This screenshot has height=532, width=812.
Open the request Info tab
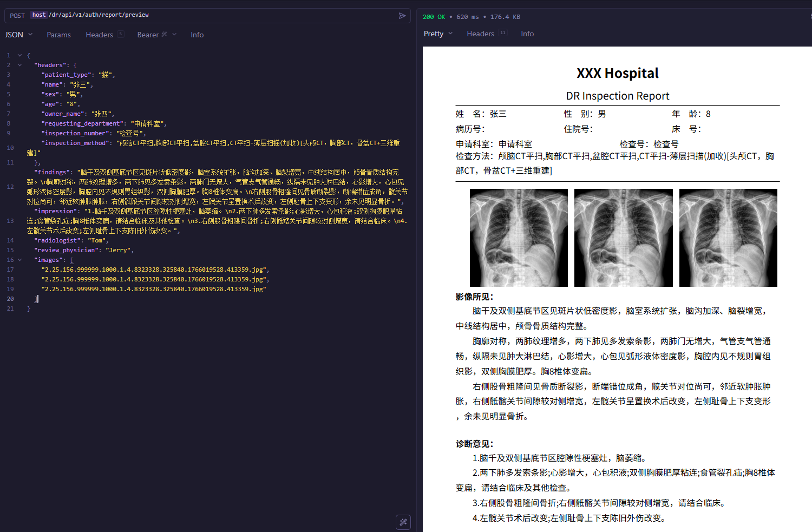pyautogui.click(x=197, y=35)
